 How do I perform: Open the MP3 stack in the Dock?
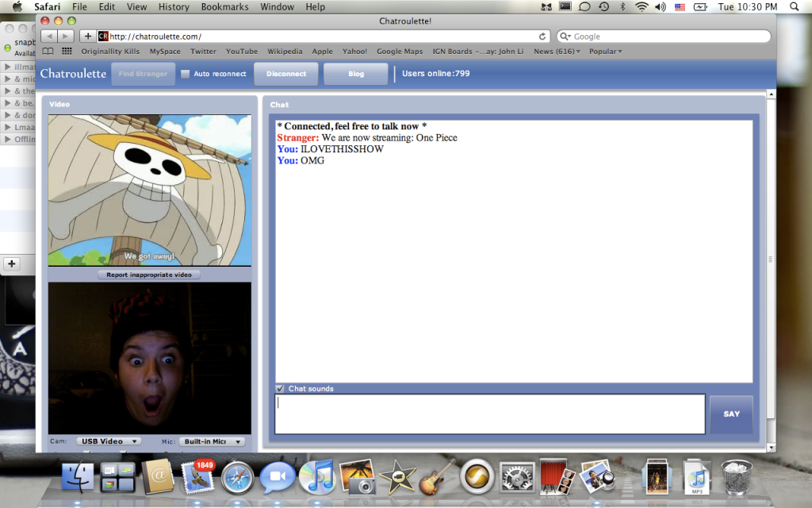(696, 477)
